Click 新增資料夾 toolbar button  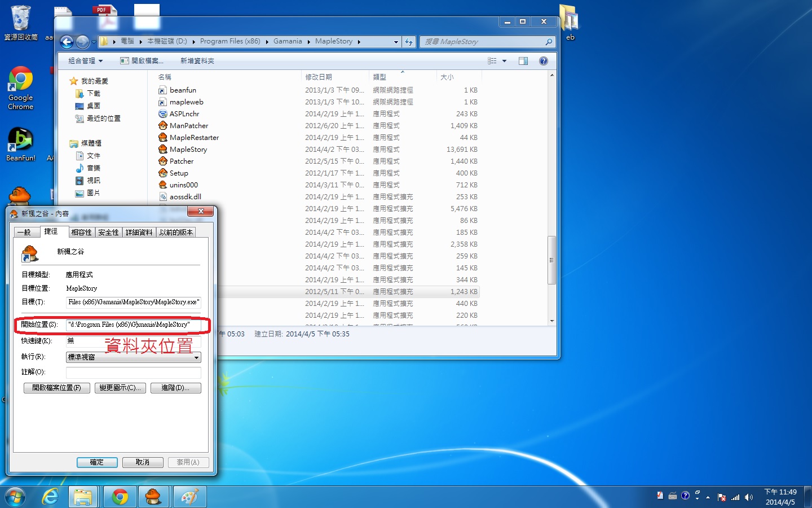pyautogui.click(x=197, y=61)
